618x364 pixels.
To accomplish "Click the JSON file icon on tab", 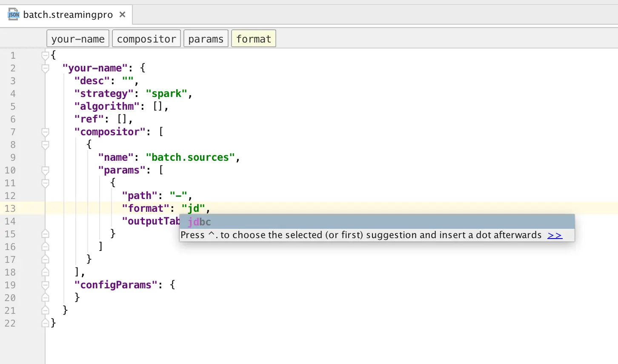I will [x=14, y=14].
